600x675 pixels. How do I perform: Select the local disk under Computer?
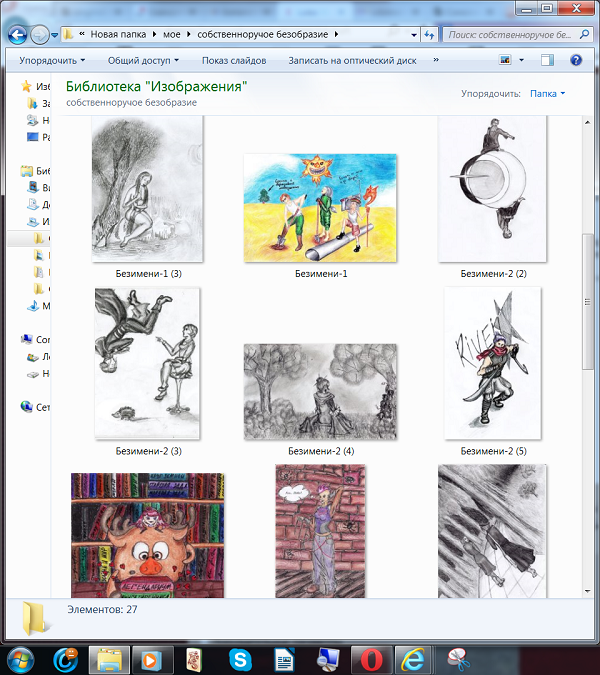click(x=38, y=356)
